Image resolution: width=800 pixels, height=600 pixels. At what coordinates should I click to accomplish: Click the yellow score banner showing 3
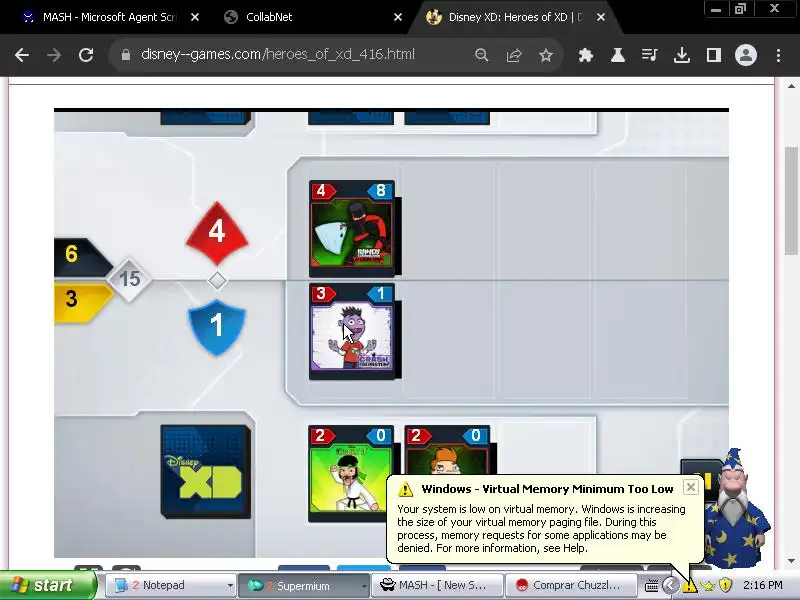[x=82, y=303]
